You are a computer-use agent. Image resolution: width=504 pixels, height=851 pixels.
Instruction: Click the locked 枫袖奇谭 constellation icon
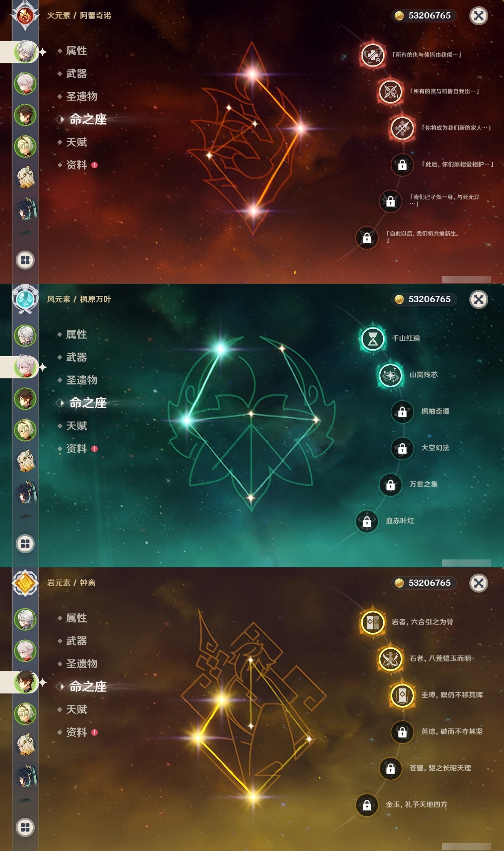click(402, 412)
